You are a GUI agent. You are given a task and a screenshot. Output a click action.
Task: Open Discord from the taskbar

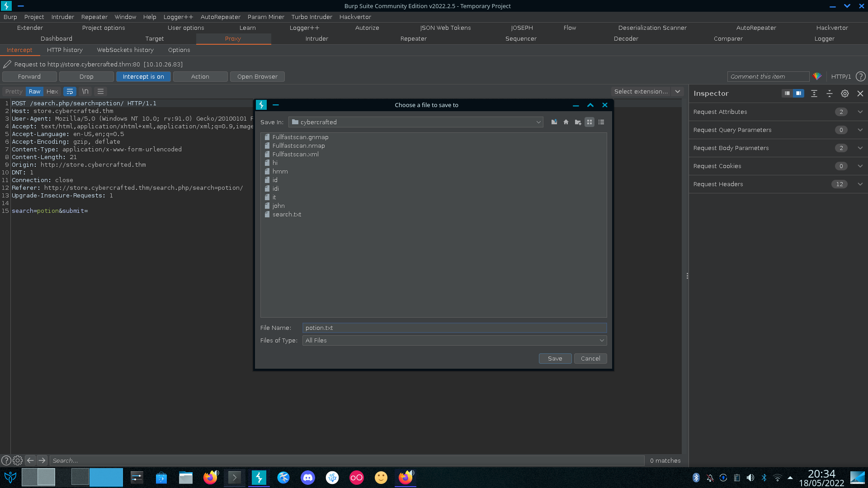point(308,478)
